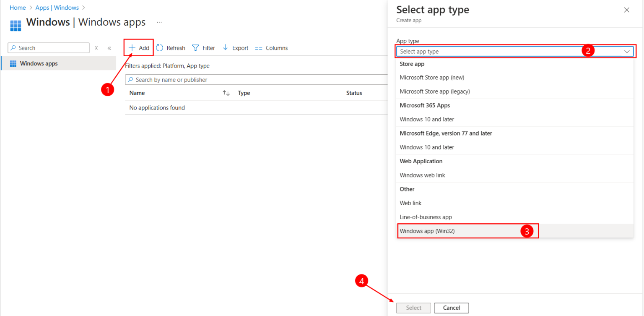The height and width of the screenshot is (316, 644).
Task: Clear the search field with the x icon
Action: (96, 48)
